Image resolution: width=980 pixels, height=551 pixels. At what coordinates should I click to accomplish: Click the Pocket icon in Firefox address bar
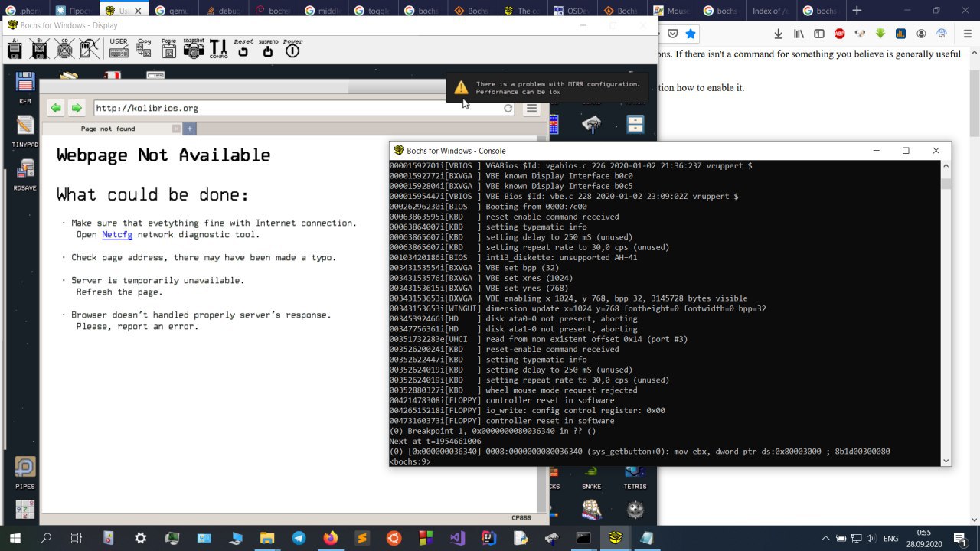[x=672, y=34]
